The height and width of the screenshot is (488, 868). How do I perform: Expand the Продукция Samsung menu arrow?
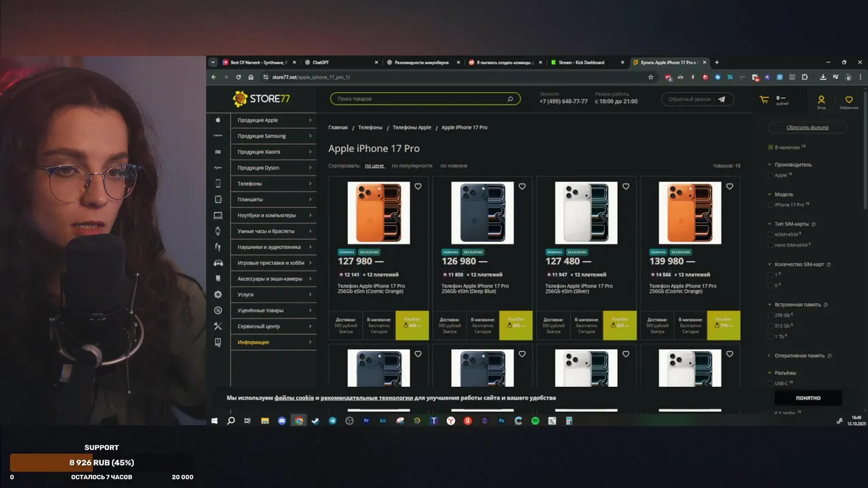311,136
